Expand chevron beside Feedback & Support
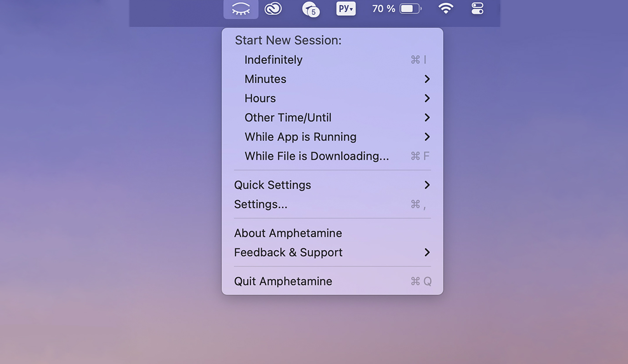628x364 pixels. tap(427, 253)
